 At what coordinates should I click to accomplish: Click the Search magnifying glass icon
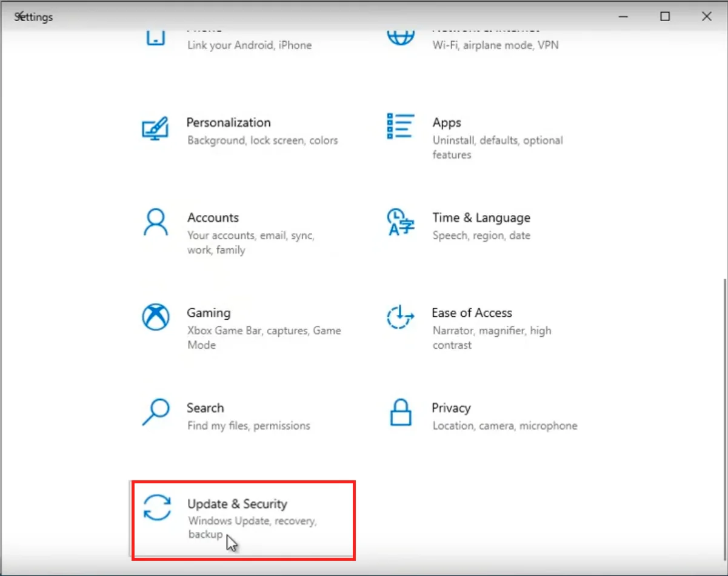[x=156, y=412]
